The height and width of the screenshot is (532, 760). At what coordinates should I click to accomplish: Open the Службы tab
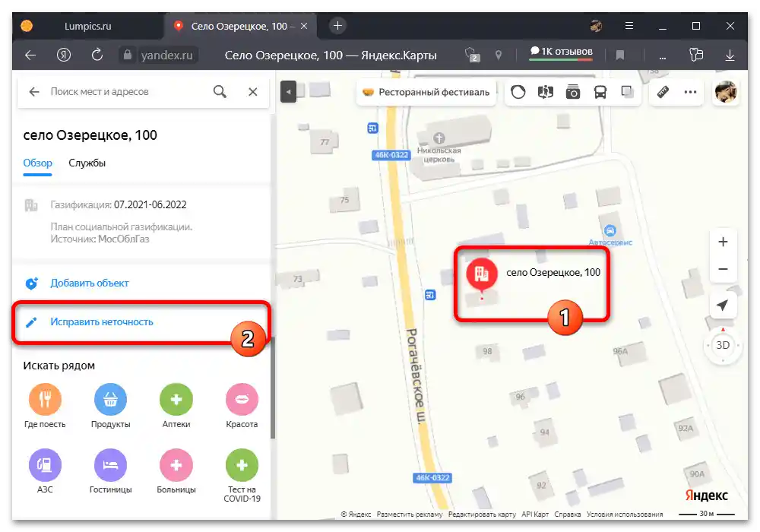[x=87, y=163]
